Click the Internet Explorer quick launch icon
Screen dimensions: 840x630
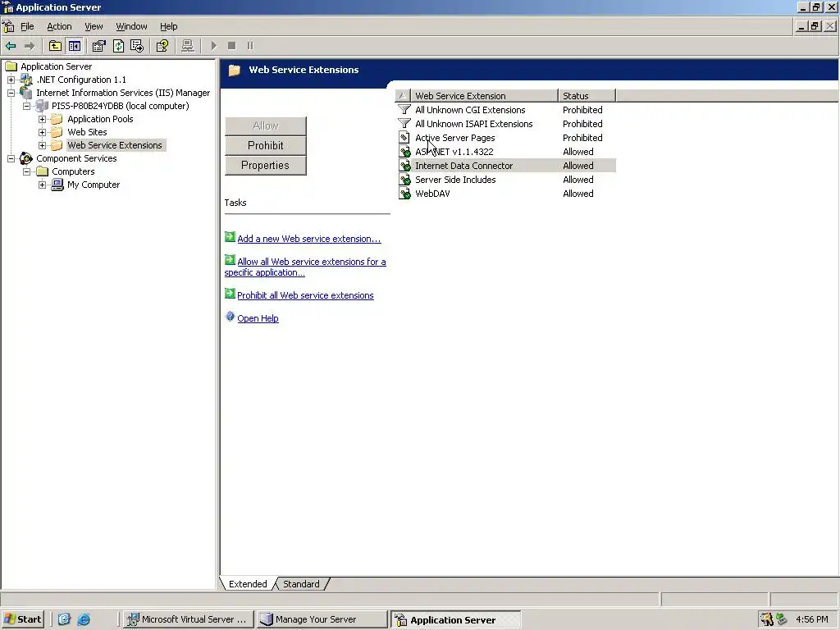coord(84,619)
